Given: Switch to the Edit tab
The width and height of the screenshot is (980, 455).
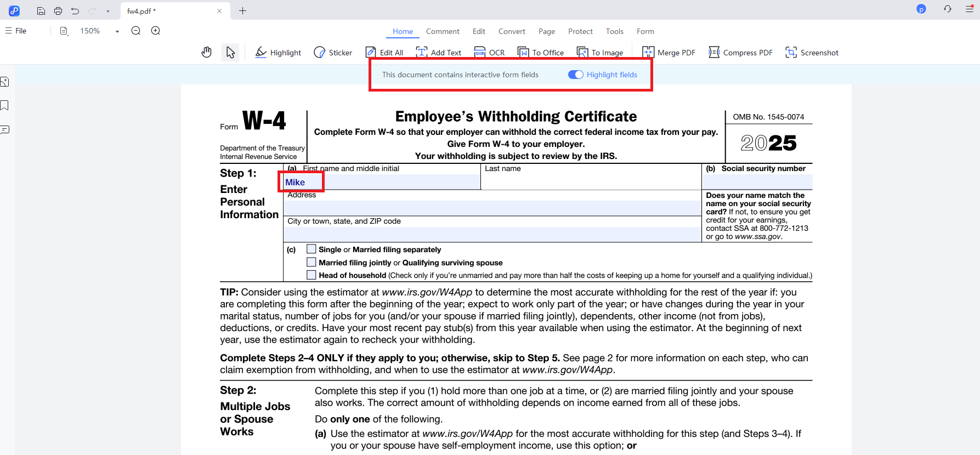Looking at the screenshot, I should (479, 31).
